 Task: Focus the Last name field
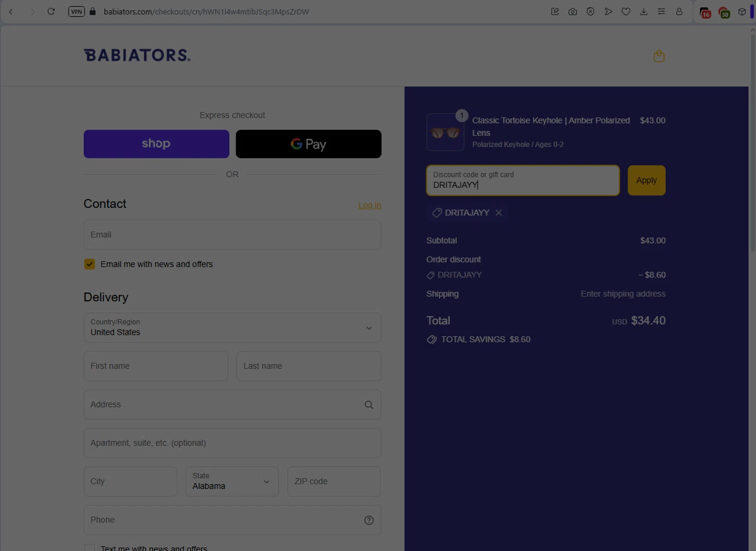pos(309,366)
